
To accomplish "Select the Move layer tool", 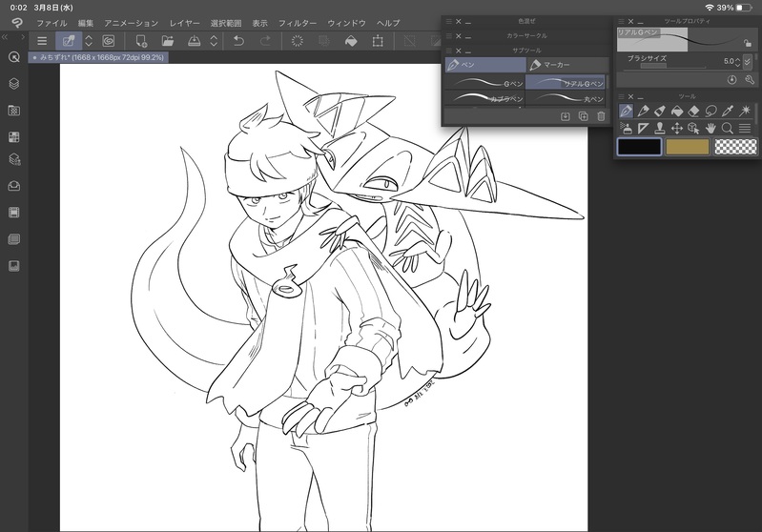I will click(x=676, y=129).
